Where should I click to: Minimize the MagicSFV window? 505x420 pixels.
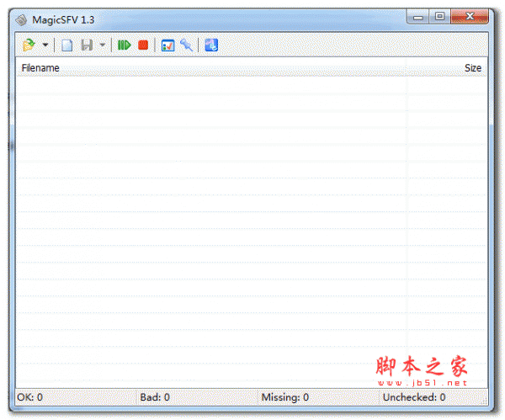click(418, 17)
